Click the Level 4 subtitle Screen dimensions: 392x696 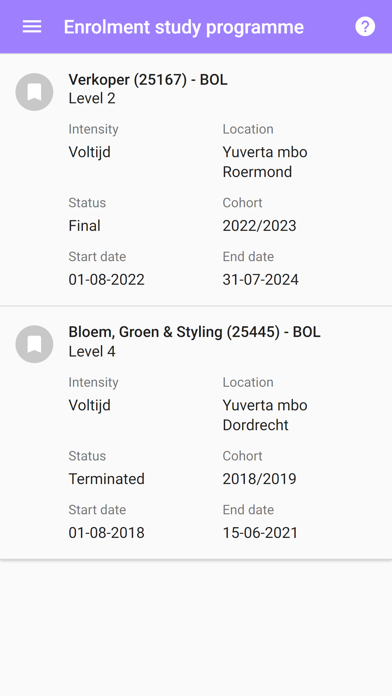92,352
